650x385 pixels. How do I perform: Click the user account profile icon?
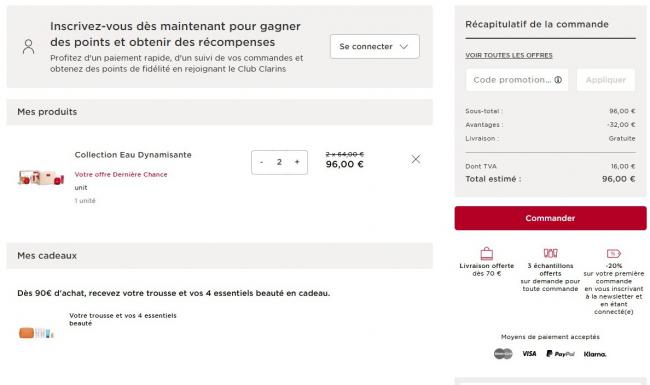point(28,46)
